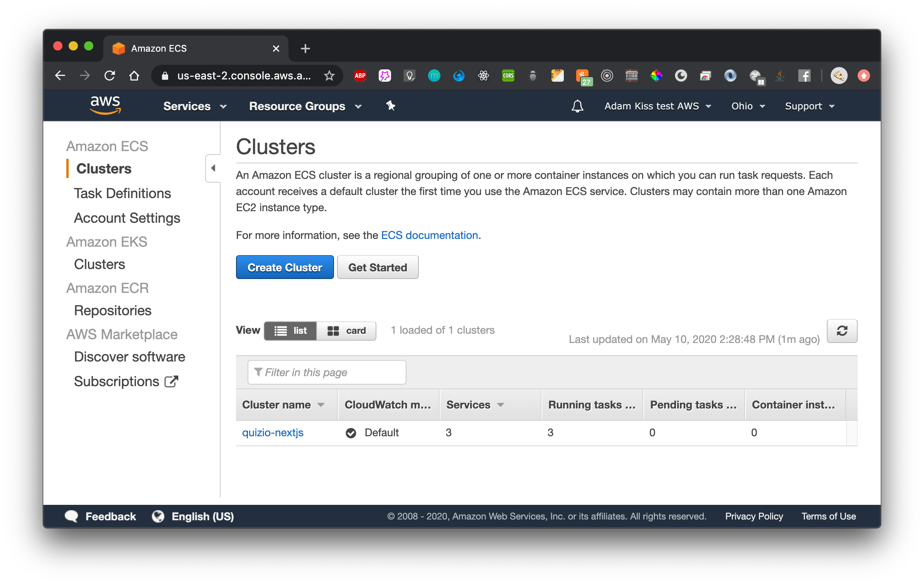Screen dimensions: 924x585
Task: Click the browser forward arrow
Action: click(x=85, y=76)
